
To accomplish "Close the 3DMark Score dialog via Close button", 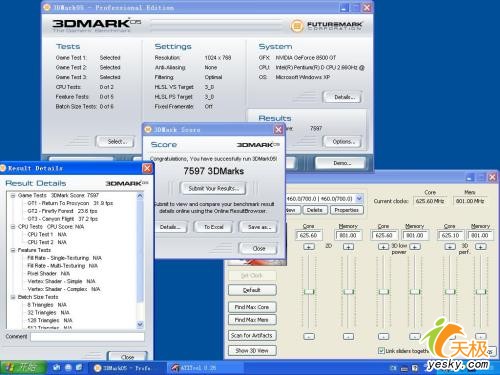I will [258, 249].
